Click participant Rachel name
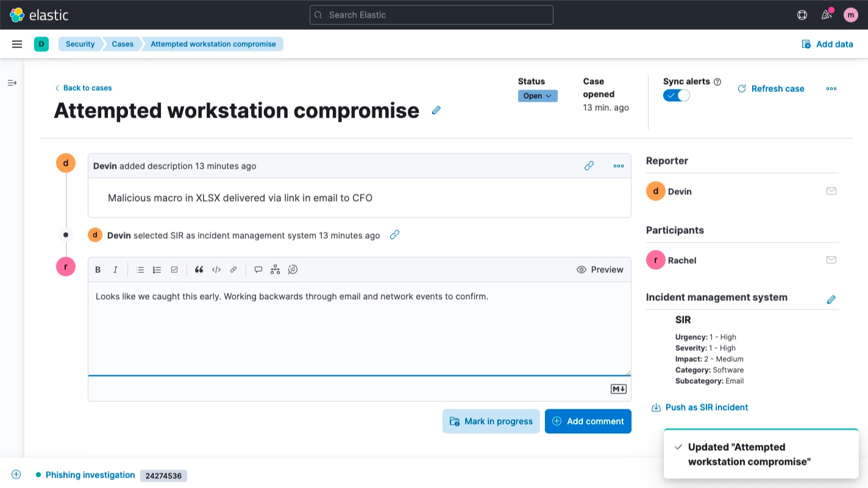 [x=682, y=260]
